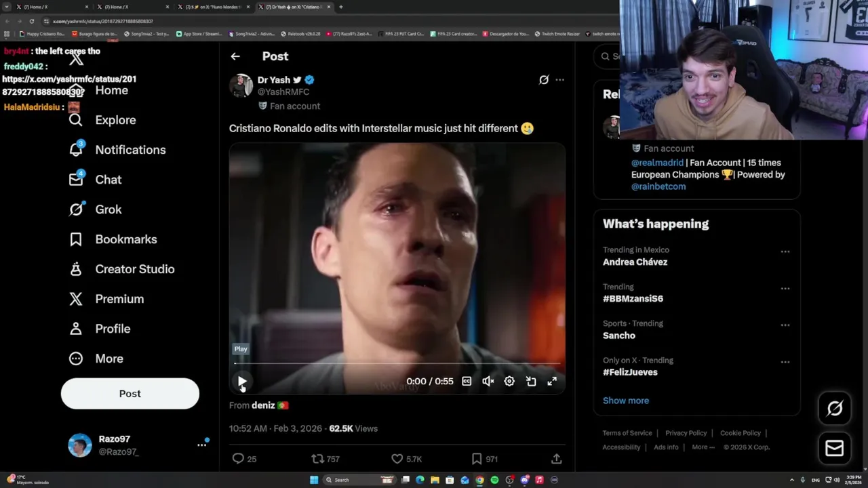The image size is (868, 488).
Task: Open the Sancho trend
Action: tap(619, 335)
